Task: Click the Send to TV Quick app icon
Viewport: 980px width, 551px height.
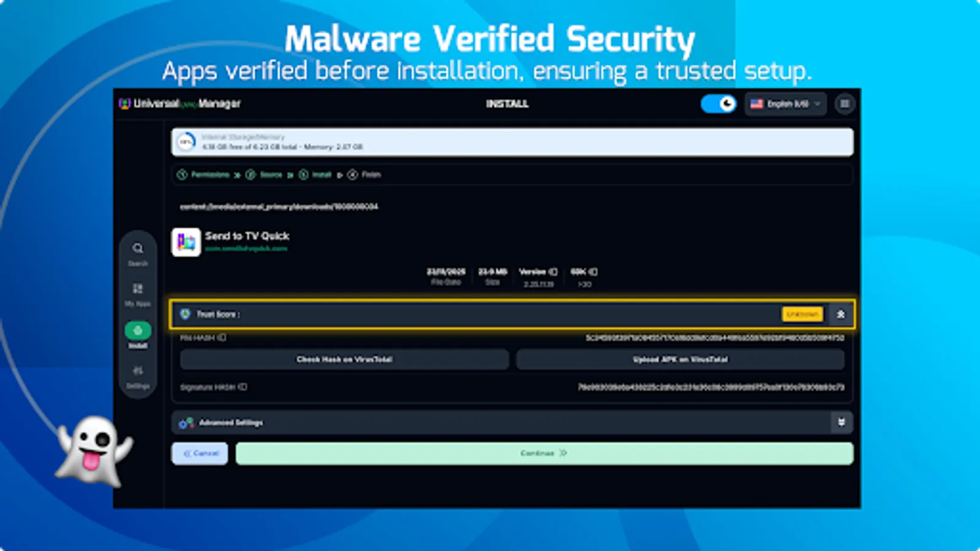Action: coord(187,242)
